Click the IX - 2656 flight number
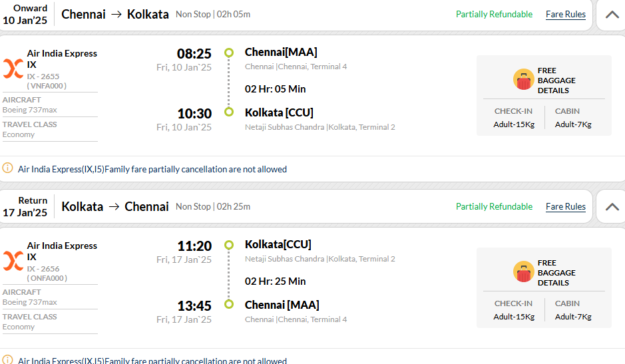The image size is (625, 364). pyautogui.click(x=43, y=269)
